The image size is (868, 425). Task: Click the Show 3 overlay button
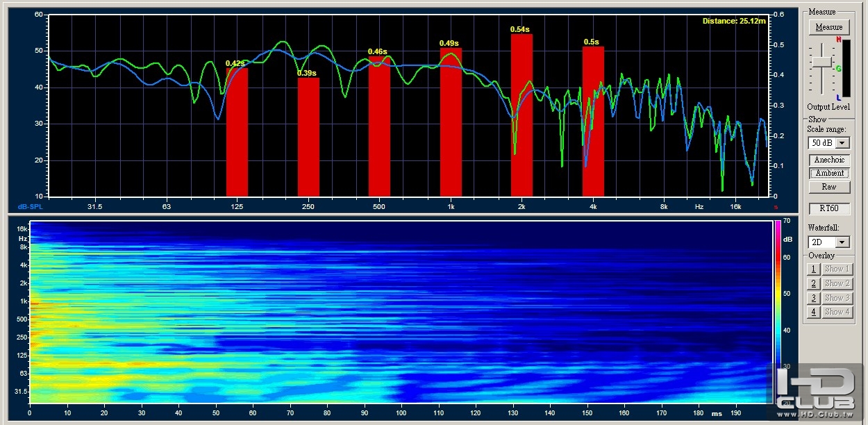837,298
